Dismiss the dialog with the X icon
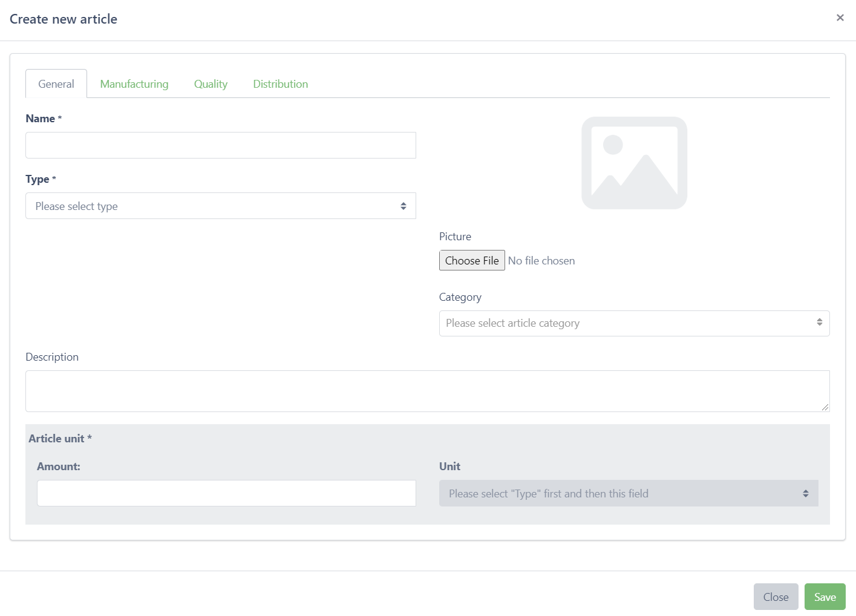 pos(840,18)
